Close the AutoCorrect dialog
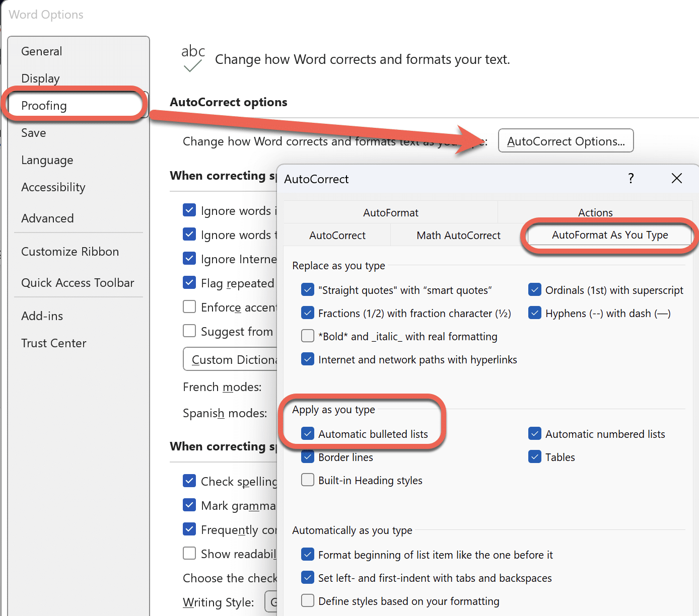Viewport: 699px width, 616px height. tap(676, 179)
